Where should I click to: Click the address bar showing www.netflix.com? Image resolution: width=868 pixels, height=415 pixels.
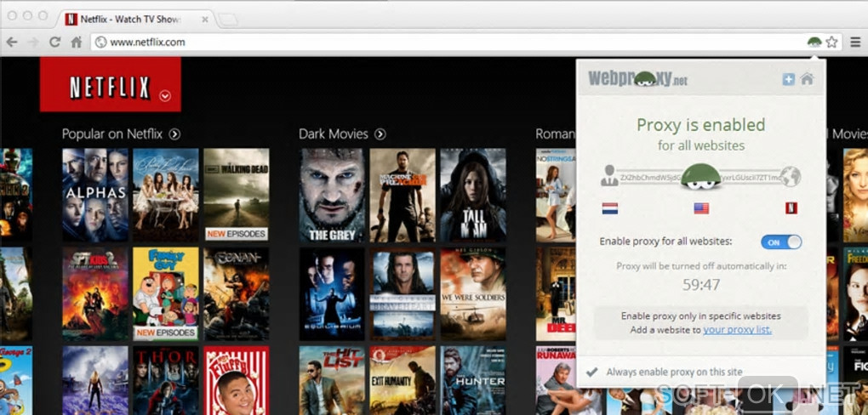click(x=448, y=42)
